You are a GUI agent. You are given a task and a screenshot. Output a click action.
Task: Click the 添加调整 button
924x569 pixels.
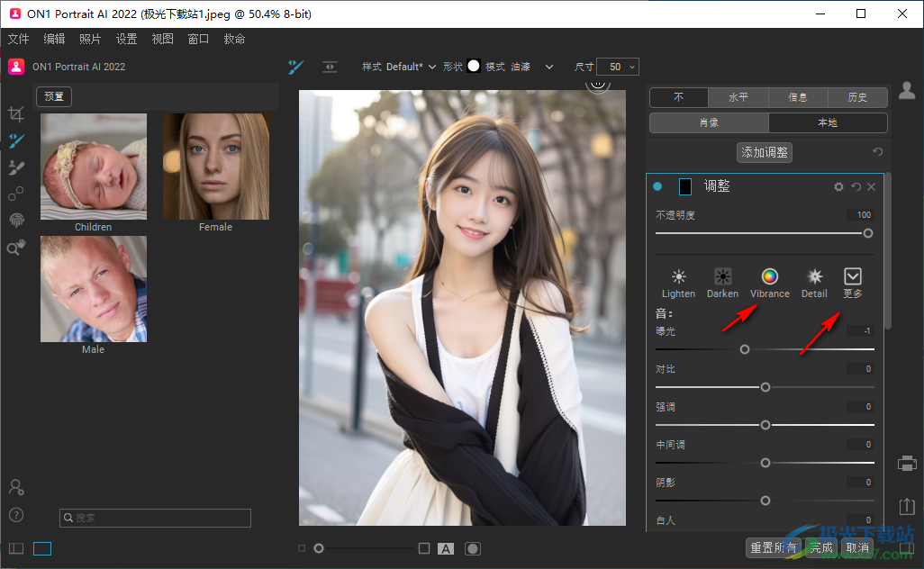765,152
